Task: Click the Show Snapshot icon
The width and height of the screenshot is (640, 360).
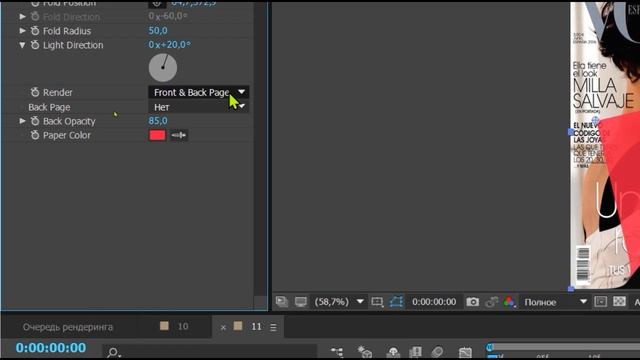Action: [x=491, y=302]
